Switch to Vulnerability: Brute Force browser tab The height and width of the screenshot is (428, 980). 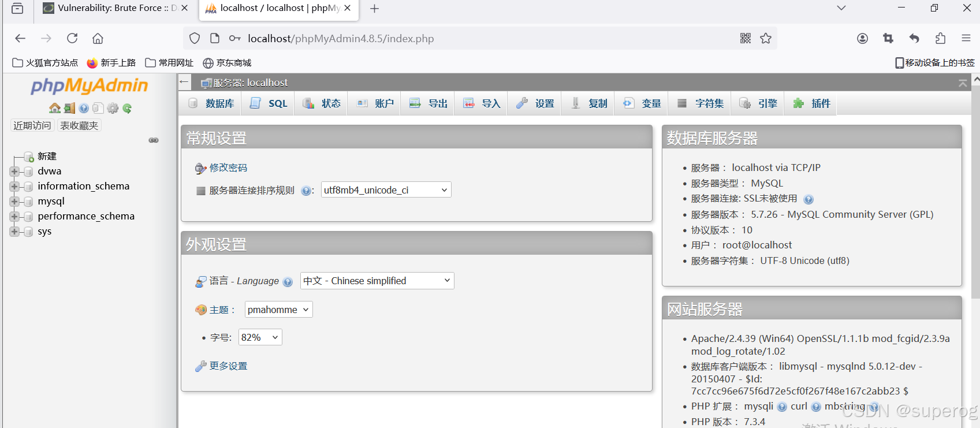115,8
